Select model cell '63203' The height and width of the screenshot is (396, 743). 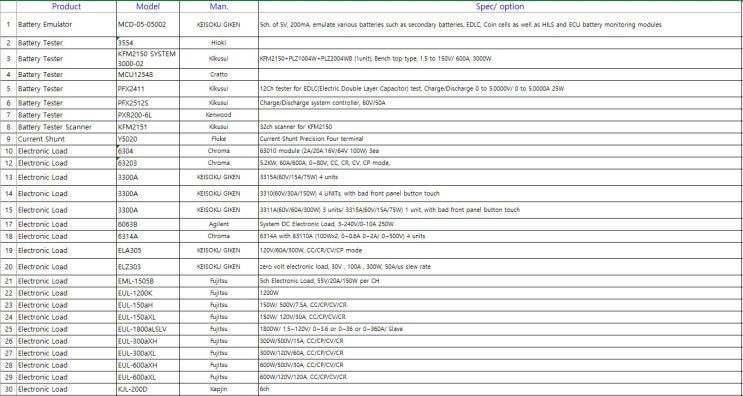coord(148,163)
